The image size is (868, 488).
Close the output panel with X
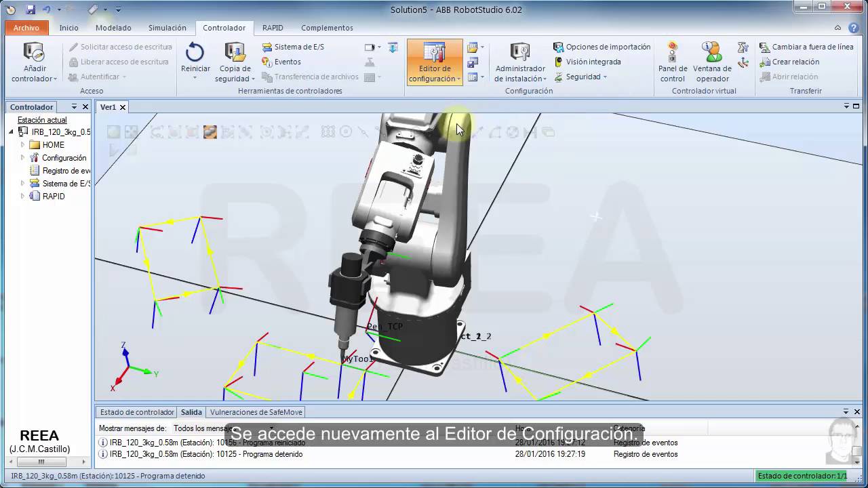click(856, 411)
